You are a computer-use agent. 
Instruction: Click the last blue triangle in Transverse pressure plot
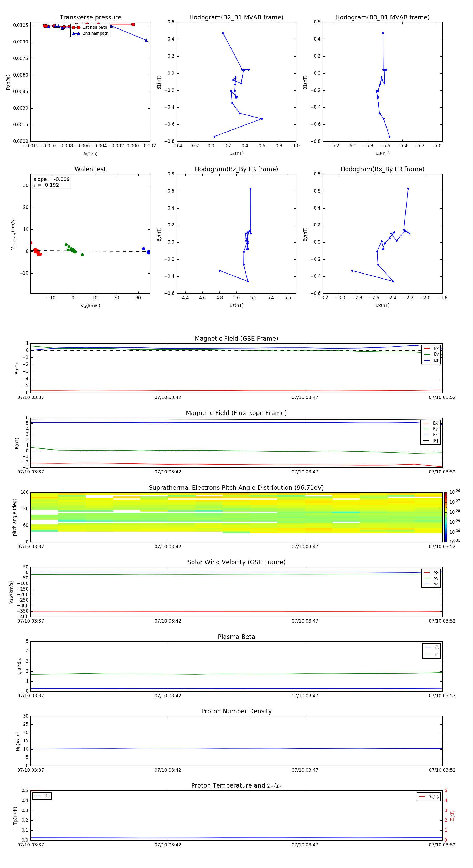(146, 40)
